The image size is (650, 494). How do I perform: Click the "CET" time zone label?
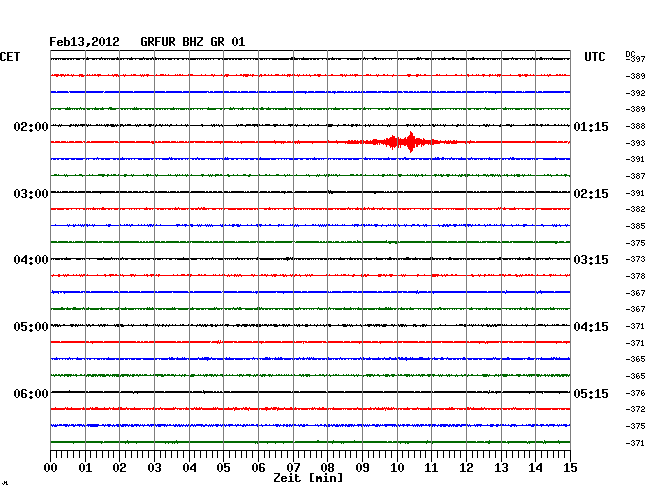[10, 57]
